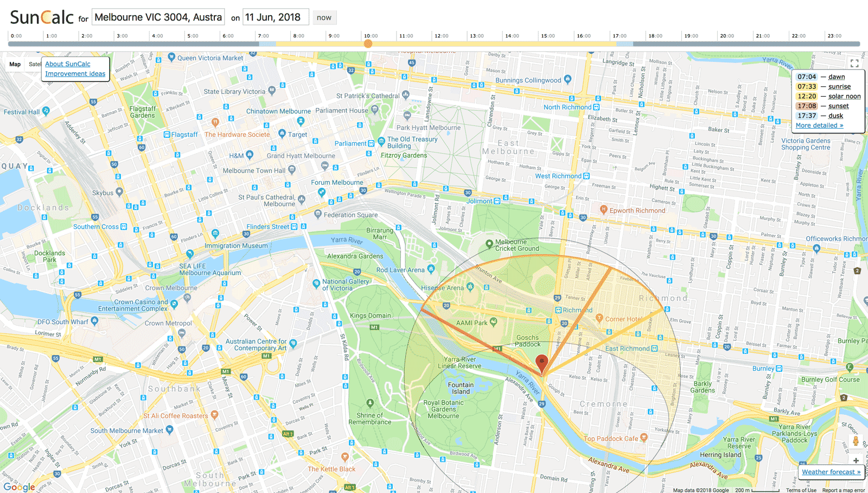
Task: Open the Weather forecast link
Action: click(831, 472)
